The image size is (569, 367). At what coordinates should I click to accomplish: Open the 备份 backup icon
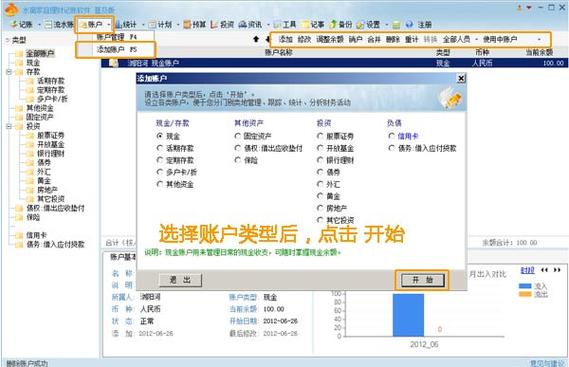333,24
